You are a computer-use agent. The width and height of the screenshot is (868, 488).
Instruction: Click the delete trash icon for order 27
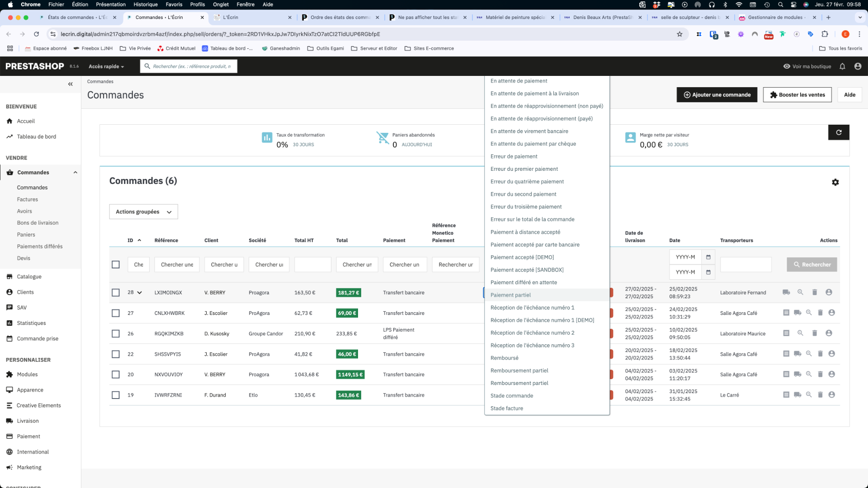pos(820,313)
